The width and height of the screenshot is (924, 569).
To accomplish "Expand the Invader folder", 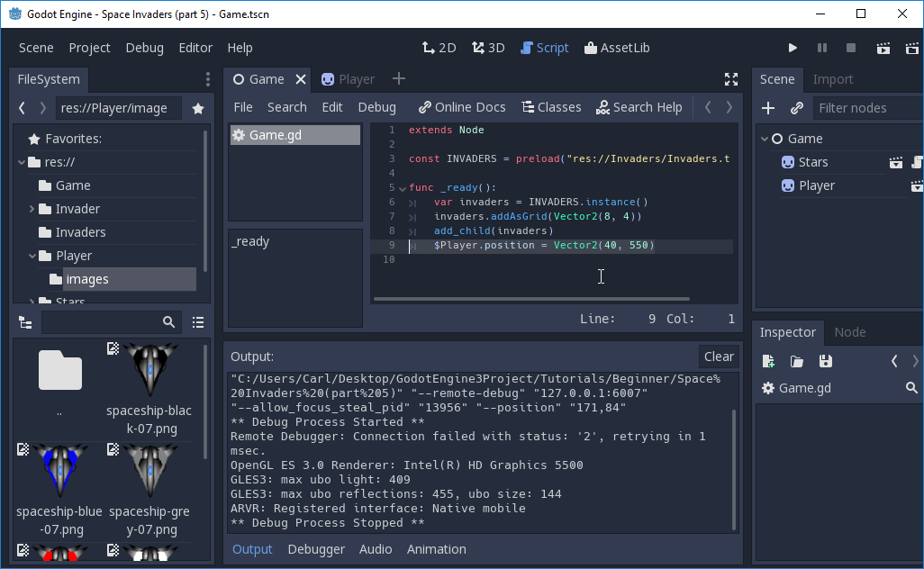I will click(x=32, y=209).
